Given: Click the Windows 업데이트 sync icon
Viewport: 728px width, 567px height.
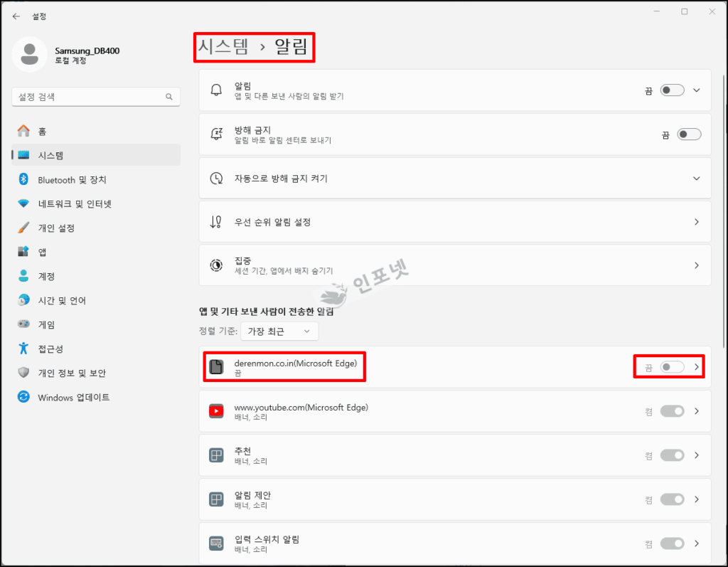Looking at the screenshot, I should pos(23,397).
